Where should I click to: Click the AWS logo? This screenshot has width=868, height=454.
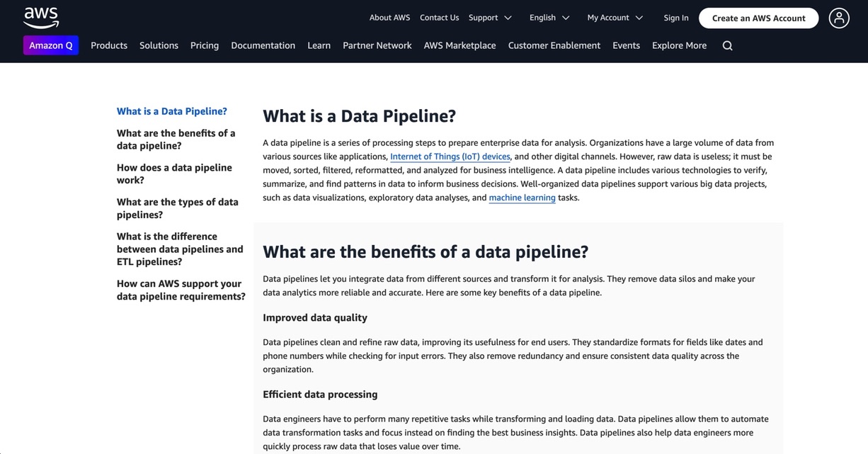tap(41, 18)
